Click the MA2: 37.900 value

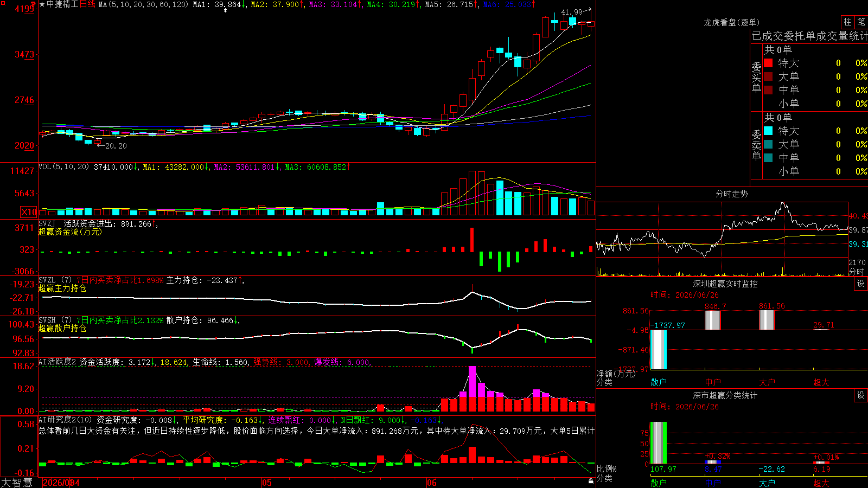(x=277, y=4)
